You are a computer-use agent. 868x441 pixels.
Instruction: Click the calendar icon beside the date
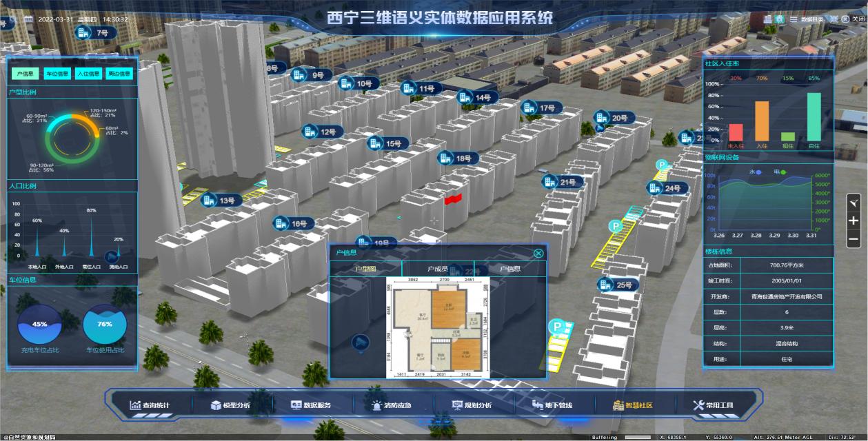28,19
